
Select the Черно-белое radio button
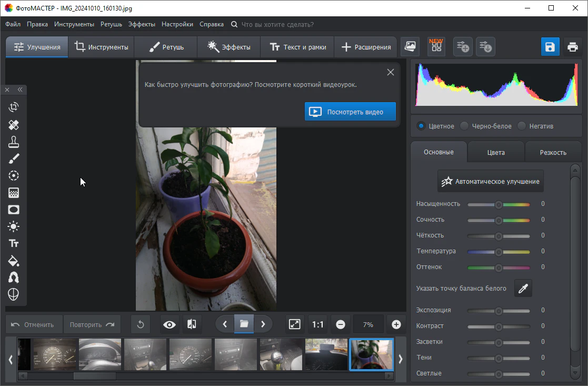(x=464, y=126)
